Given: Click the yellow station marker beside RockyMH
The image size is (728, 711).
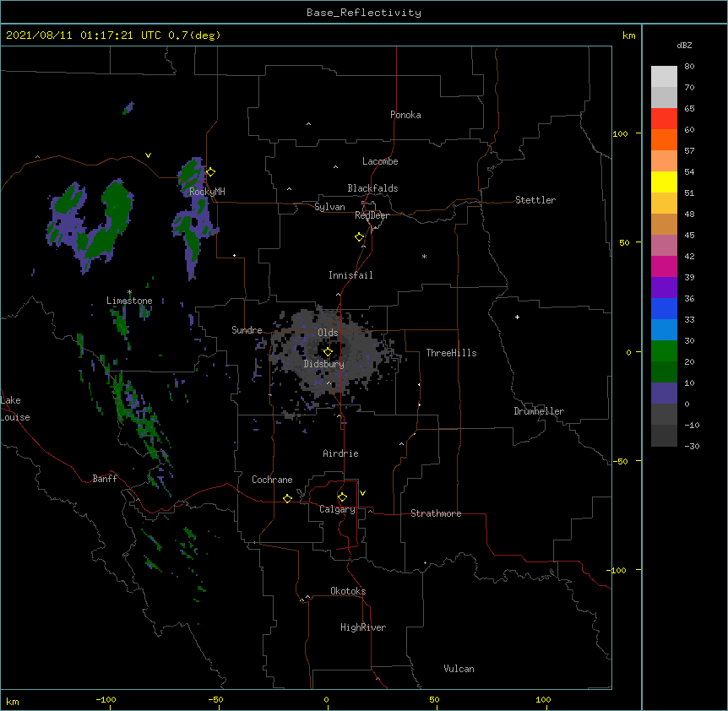Looking at the screenshot, I should [210, 172].
